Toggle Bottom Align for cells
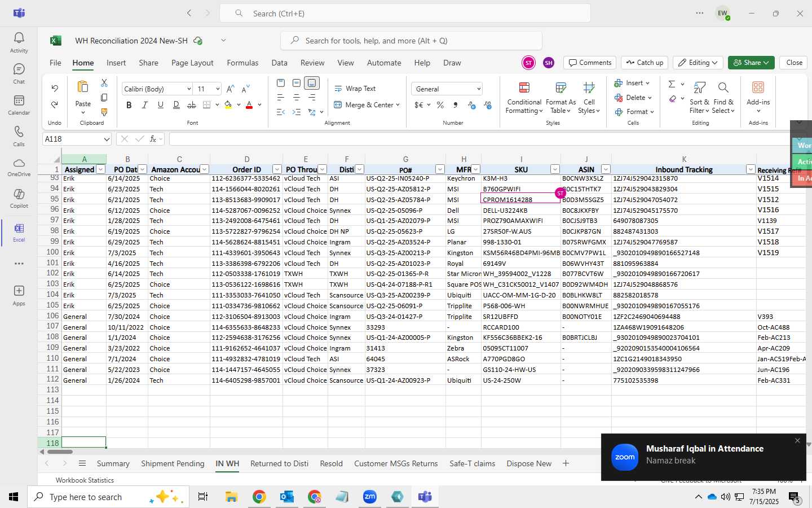812x508 pixels. pyautogui.click(x=312, y=83)
